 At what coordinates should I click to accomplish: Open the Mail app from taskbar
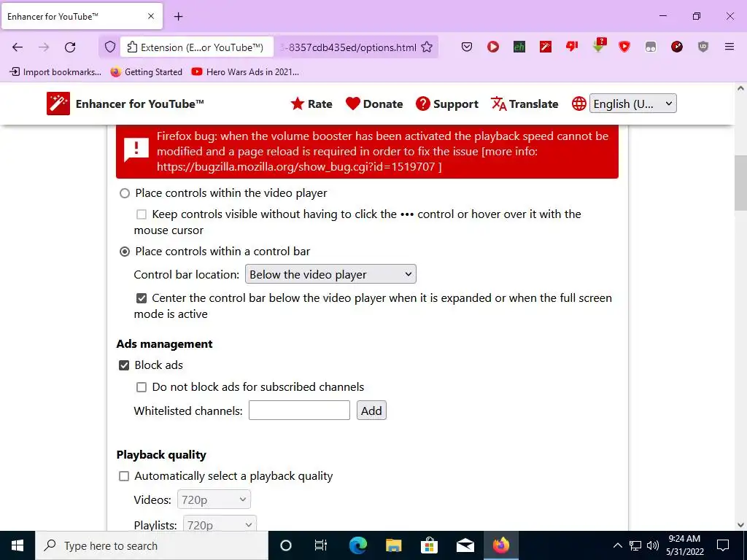[x=465, y=545]
